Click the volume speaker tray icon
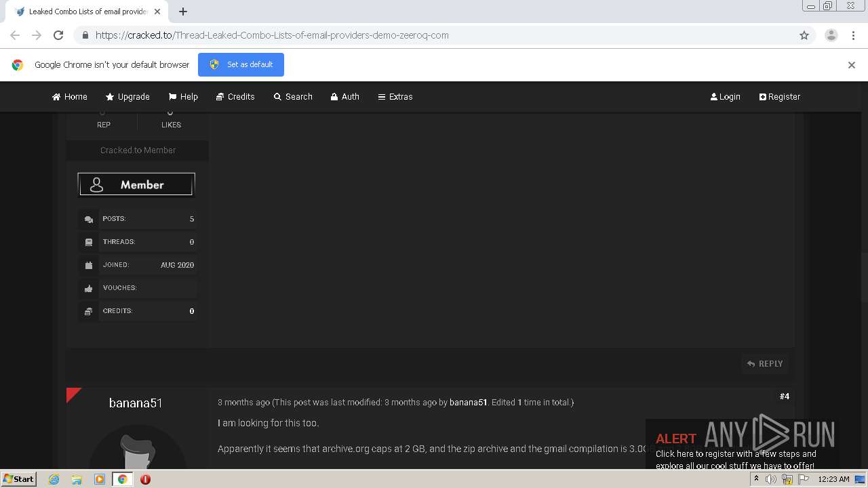868x488 pixels. pyautogui.click(x=771, y=479)
